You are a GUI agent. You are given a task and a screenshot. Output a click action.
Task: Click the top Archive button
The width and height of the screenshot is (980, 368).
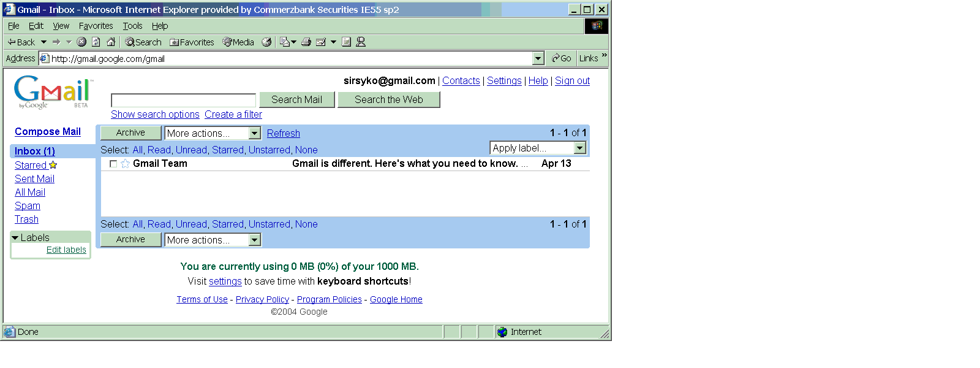click(x=130, y=132)
